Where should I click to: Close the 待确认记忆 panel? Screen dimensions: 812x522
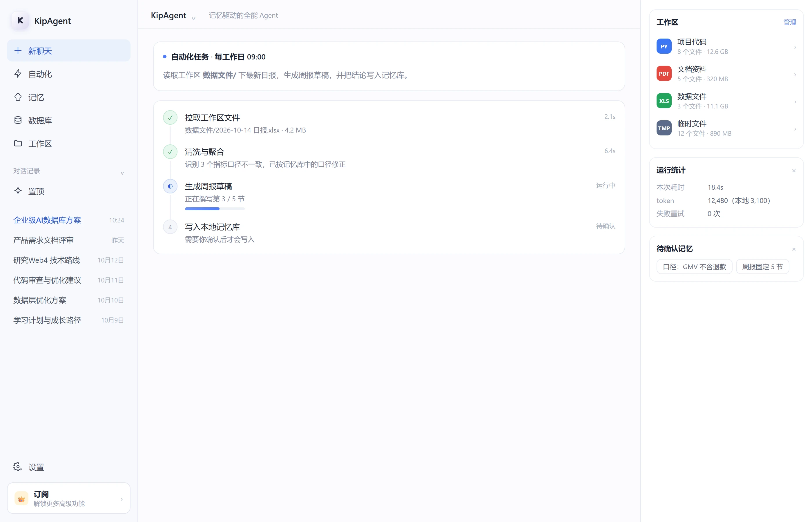point(793,249)
